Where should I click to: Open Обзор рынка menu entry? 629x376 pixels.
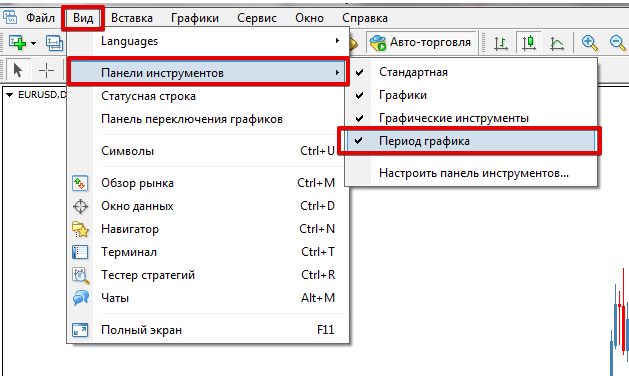(208, 183)
